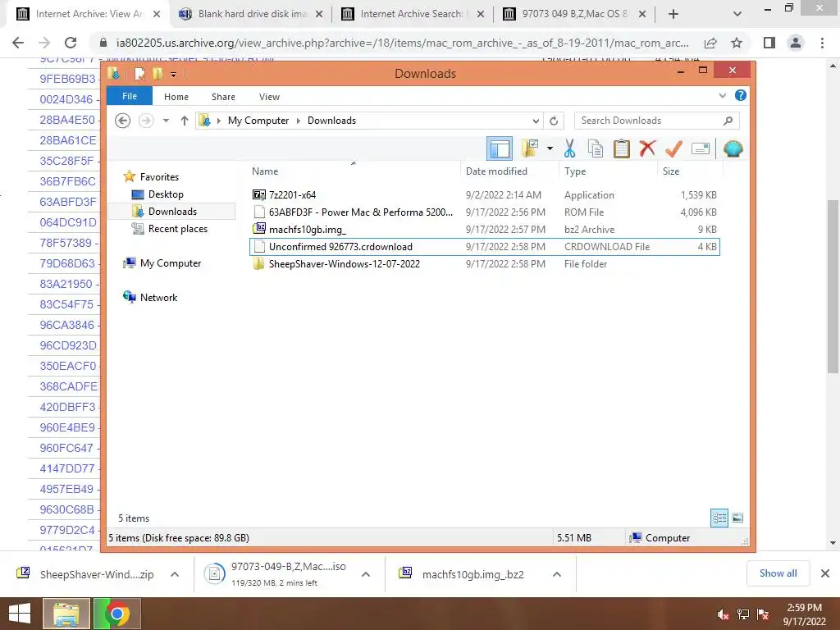The image size is (840, 630).
Task: Click Chrome back arrow
Action: pyautogui.click(x=18, y=43)
